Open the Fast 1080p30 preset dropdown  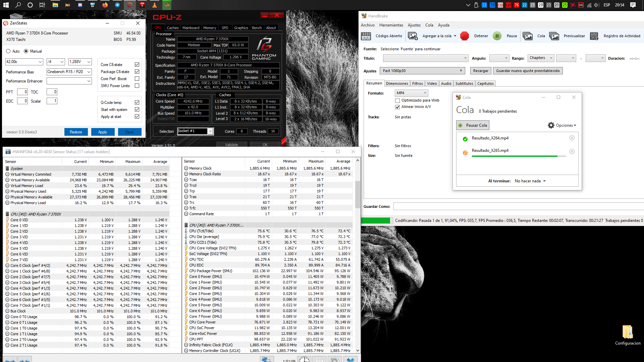(x=422, y=71)
